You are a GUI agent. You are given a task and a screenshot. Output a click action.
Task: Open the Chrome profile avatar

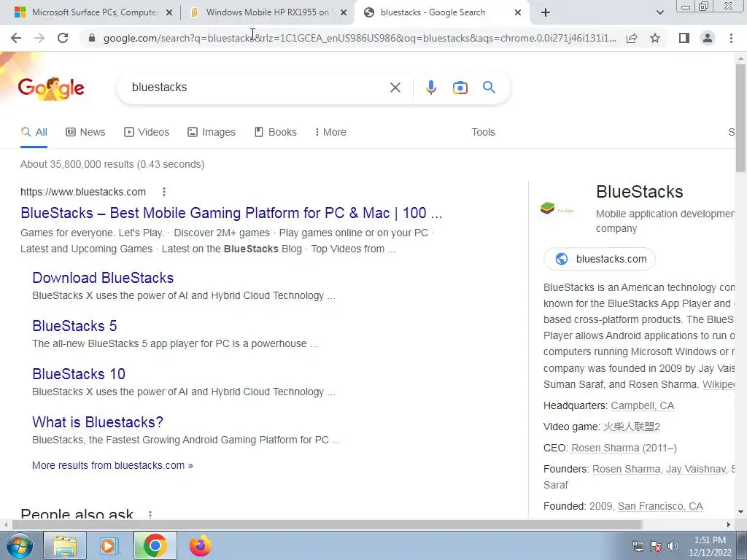click(x=708, y=38)
